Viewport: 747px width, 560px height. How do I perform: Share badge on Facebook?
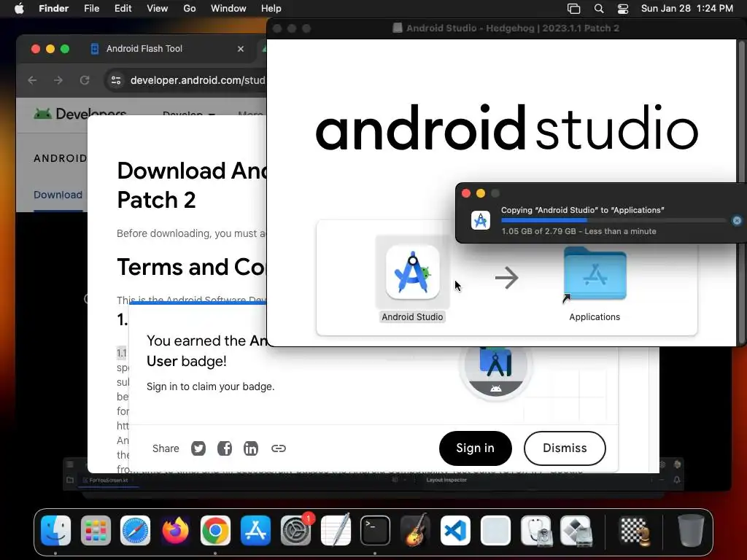coord(225,448)
